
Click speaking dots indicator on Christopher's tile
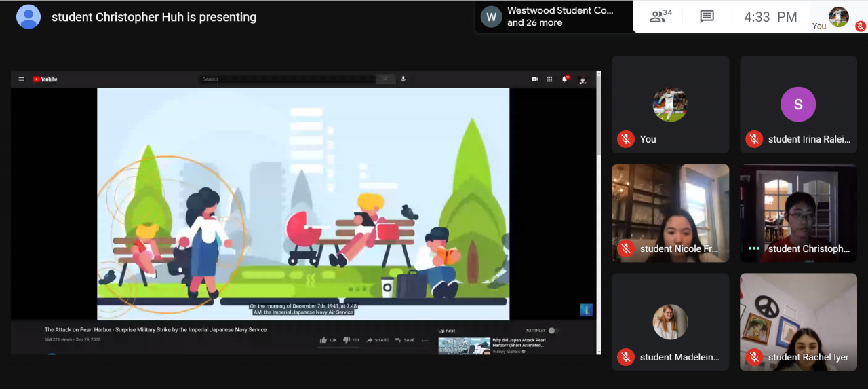point(753,248)
